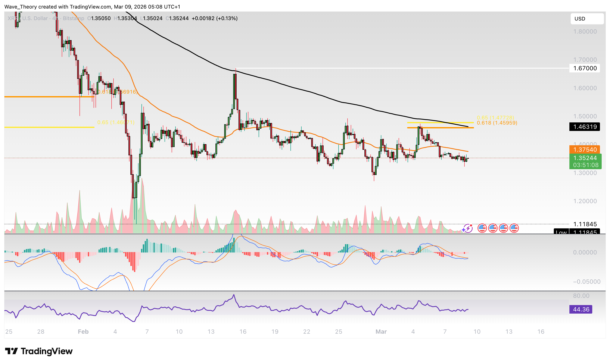Open the third US flag economic event
610x364 pixels.
[504, 228]
